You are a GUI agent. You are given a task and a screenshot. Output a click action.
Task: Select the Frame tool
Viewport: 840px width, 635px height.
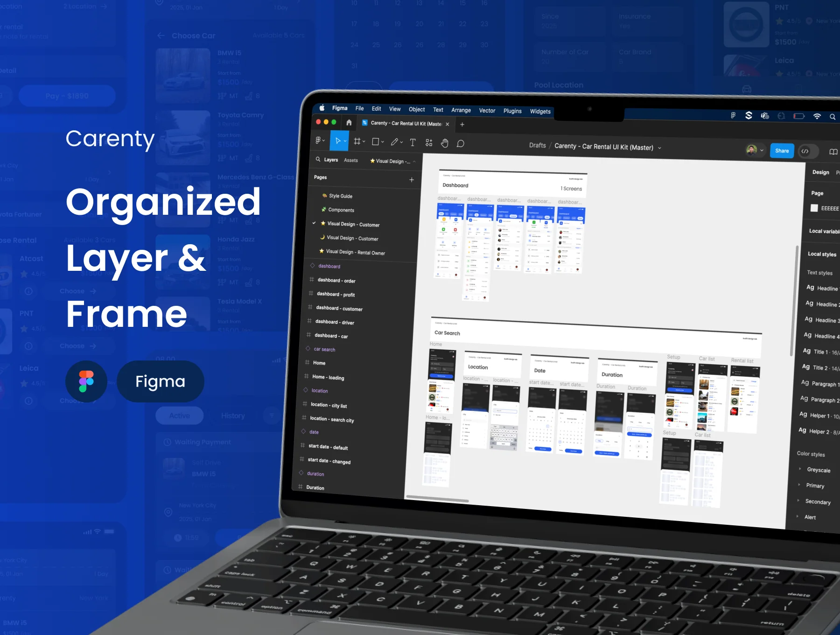point(357,141)
